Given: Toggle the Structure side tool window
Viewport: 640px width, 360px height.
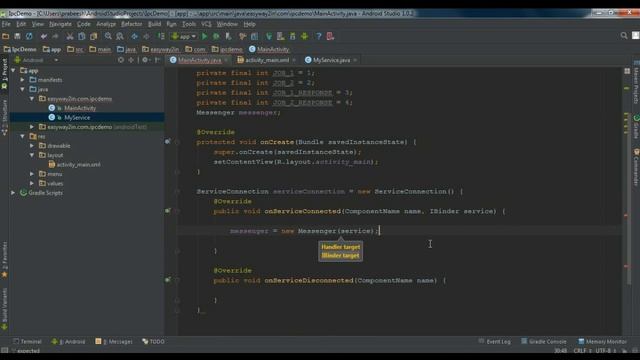Looking at the screenshot, I should coord(4,118).
